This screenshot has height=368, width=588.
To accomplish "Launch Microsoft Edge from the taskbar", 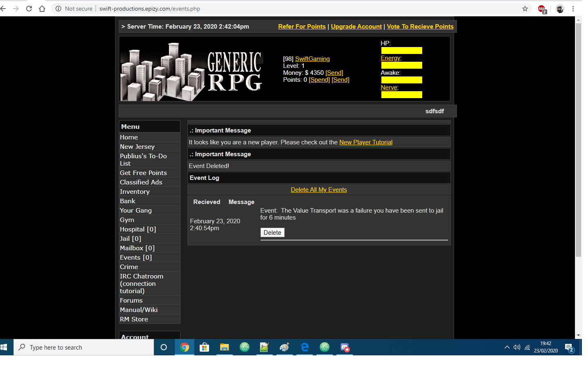I will [305, 347].
